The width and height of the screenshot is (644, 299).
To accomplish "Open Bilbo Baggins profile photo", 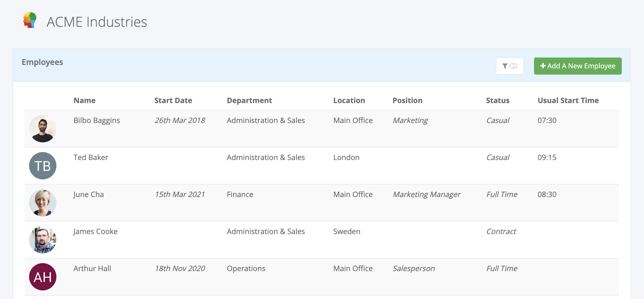I will pyautogui.click(x=43, y=129).
